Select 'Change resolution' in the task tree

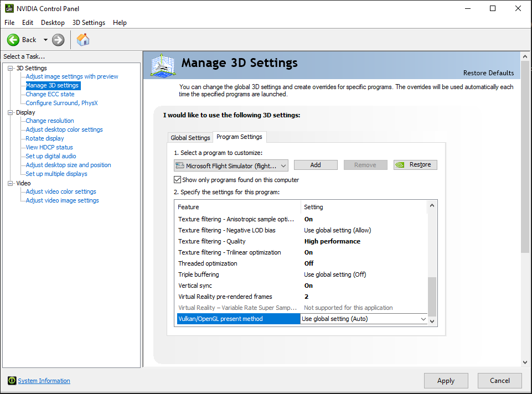pyautogui.click(x=50, y=121)
